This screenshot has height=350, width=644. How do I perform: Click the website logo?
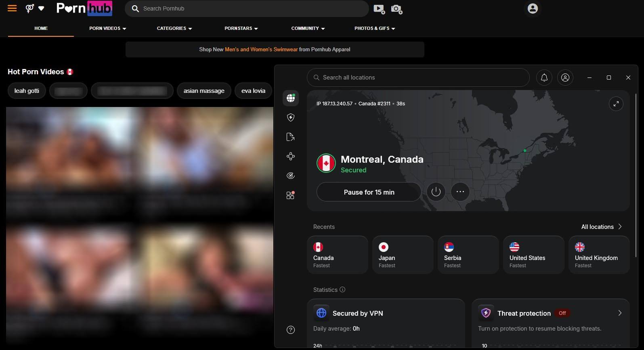point(84,8)
